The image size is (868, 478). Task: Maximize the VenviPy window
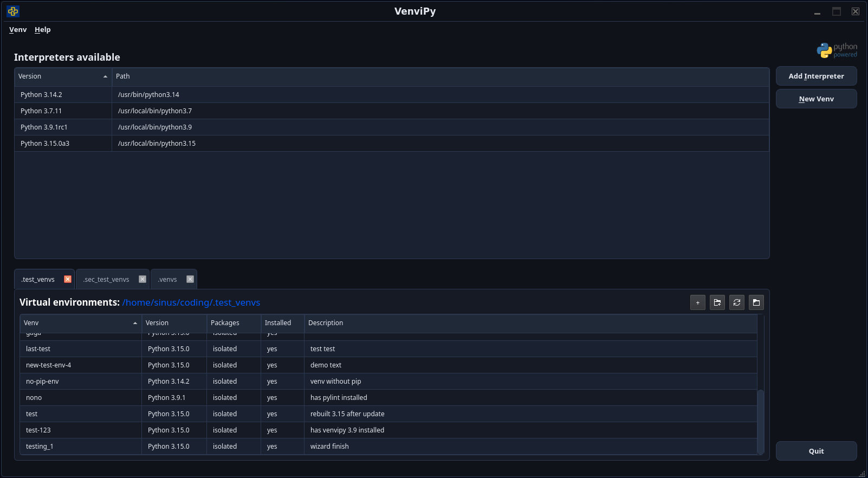coord(837,11)
